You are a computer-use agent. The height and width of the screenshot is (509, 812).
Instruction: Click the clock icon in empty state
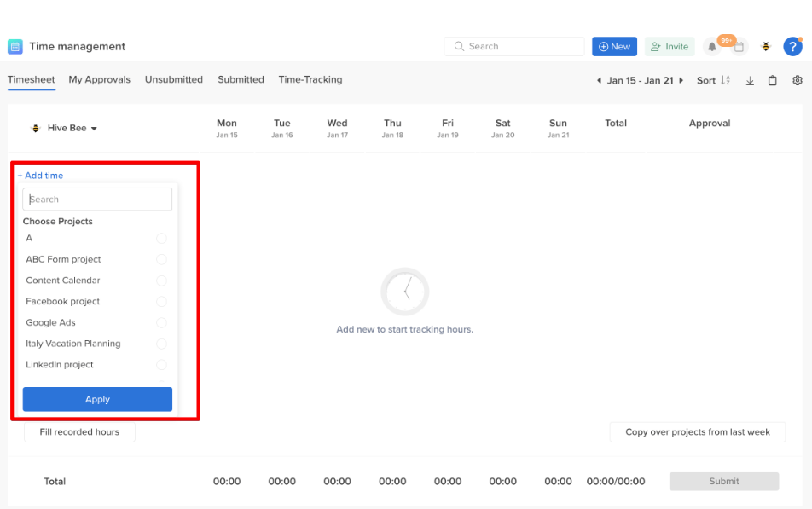(x=405, y=292)
